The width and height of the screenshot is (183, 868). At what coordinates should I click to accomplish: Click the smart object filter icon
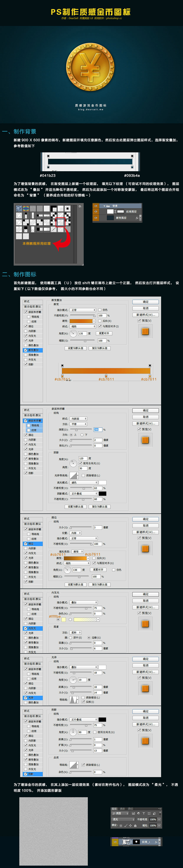click(x=154, y=813)
